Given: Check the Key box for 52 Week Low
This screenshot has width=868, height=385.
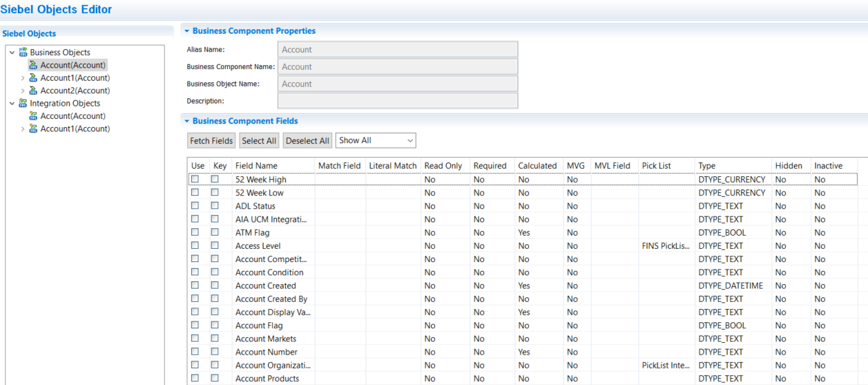Looking at the screenshot, I should coord(215,192).
